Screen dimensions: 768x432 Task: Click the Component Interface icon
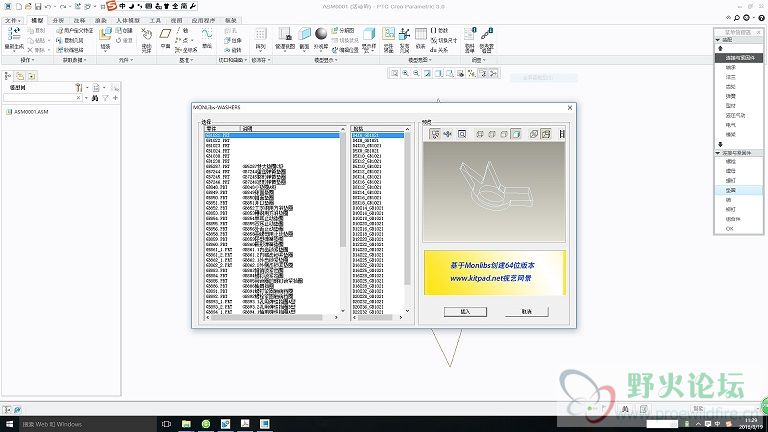(x=388, y=34)
